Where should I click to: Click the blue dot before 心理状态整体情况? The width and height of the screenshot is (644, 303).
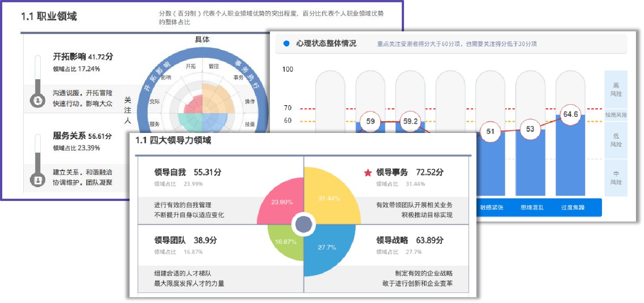tap(286, 44)
